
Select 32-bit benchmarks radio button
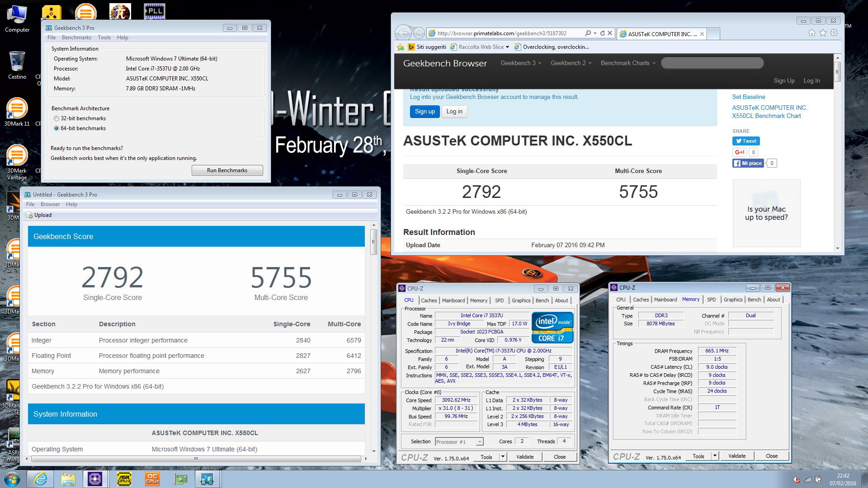[57, 118]
